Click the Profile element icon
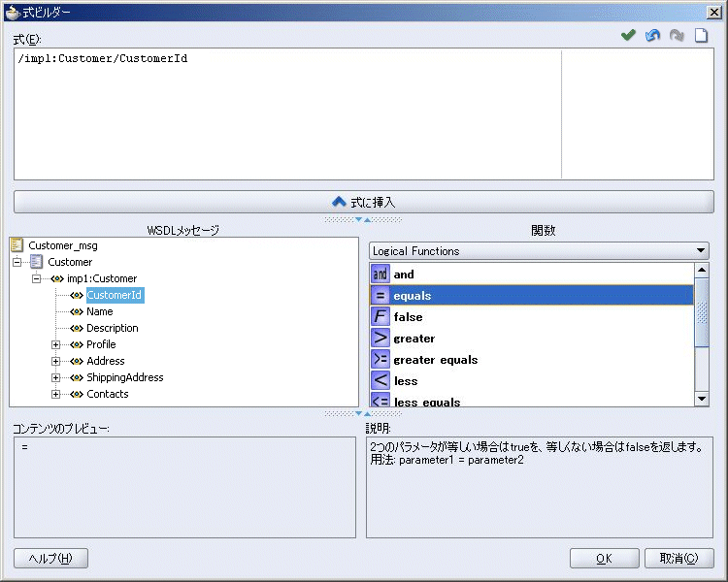The height and width of the screenshot is (582, 728). coord(77,344)
